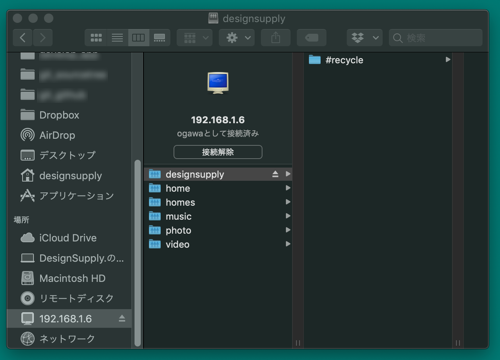Open iCloud Drive in the sidebar
Image resolution: width=500 pixels, height=360 pixels.
coord(69,238)
